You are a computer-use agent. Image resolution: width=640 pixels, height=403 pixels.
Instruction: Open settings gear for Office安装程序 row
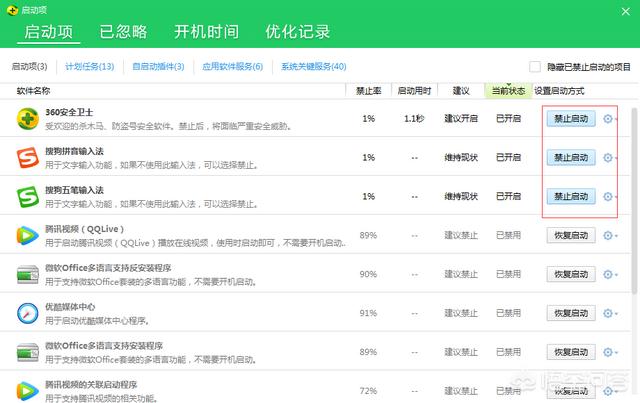point(608,352)
